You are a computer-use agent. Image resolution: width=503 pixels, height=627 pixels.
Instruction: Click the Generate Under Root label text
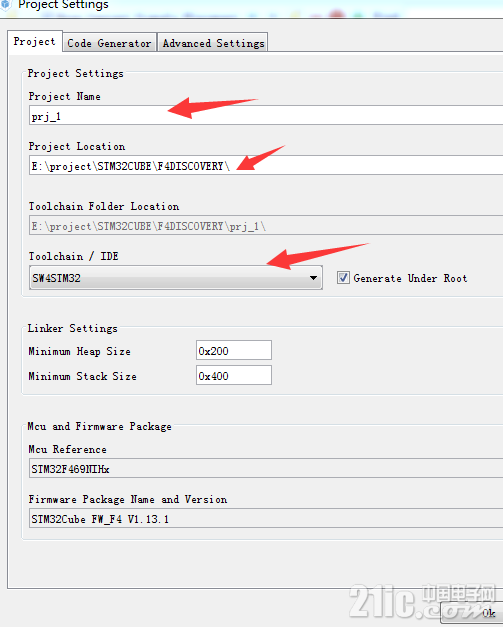click(x=410, y=278)
